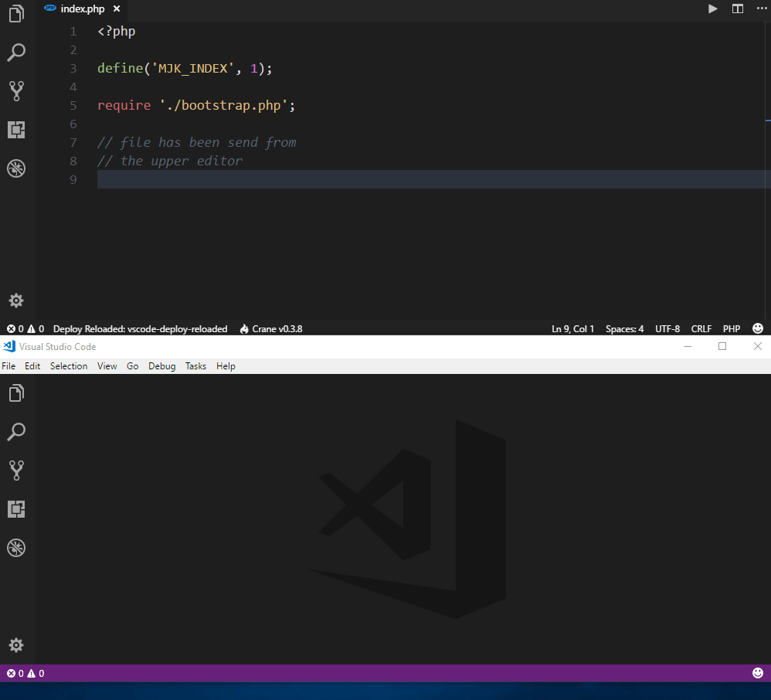Open Explorer in the lower Visual Studio Code window
This screenshot has width=771, height=700.
tap(17, 393)
